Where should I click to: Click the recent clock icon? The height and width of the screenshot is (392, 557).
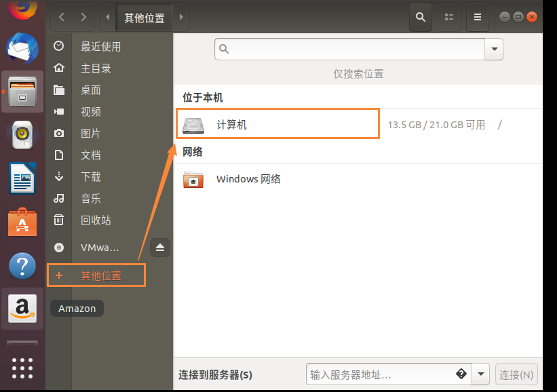click(58, 46)
